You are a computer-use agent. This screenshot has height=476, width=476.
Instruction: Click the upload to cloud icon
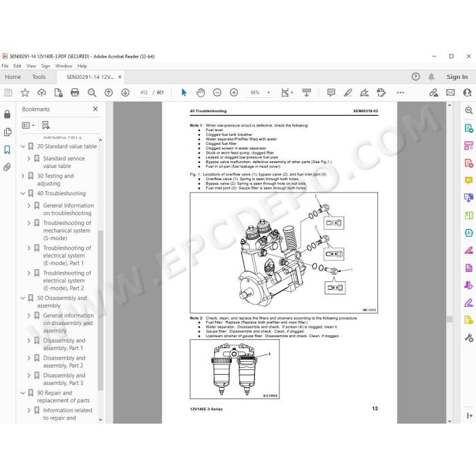(41, 92)
